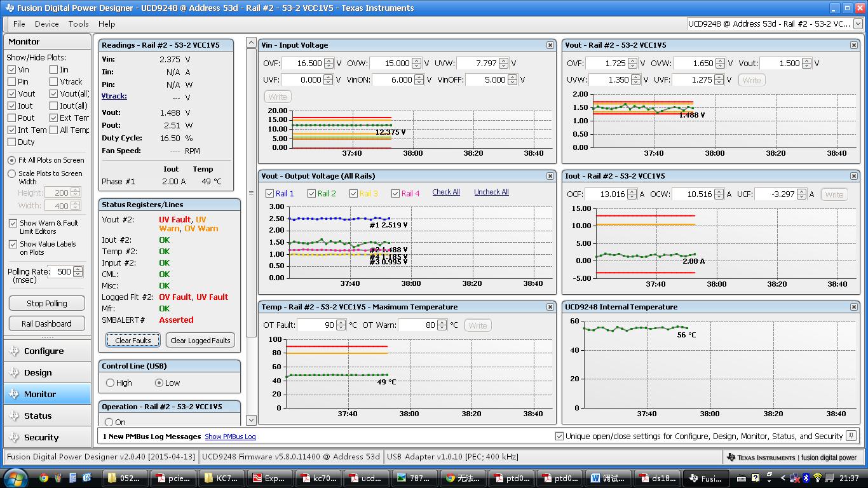Screen dimensions: 868x488
Task: Increase the Vout OVF value stepper
Action: [x=634, y=60]
